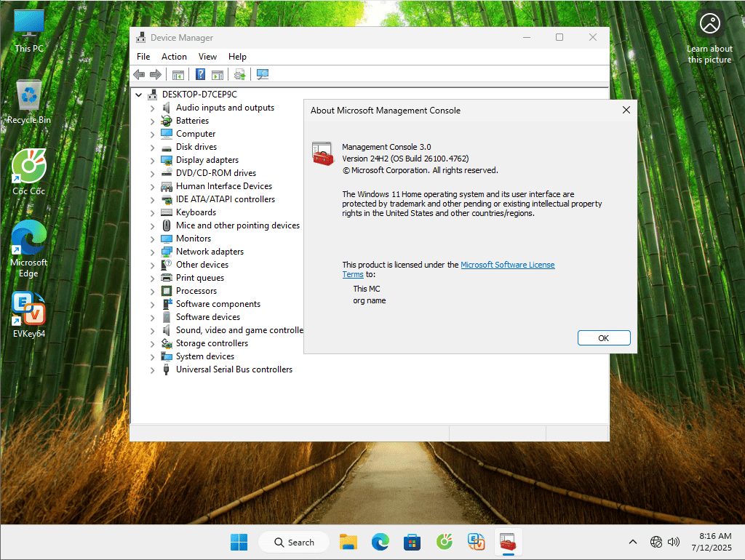Select the Other devices icon

[167, 265]
